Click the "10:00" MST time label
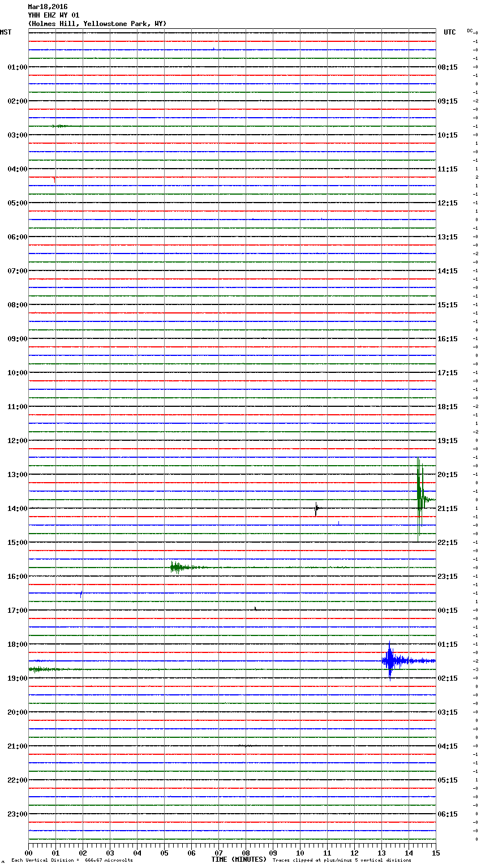The height and width of the screenshot is (868, 481). pos(18,373)
